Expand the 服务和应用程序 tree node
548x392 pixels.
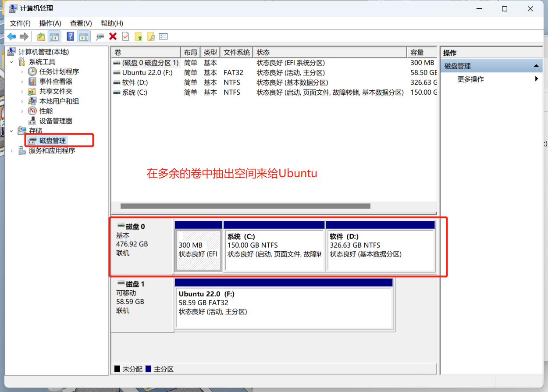coord(12,150)
